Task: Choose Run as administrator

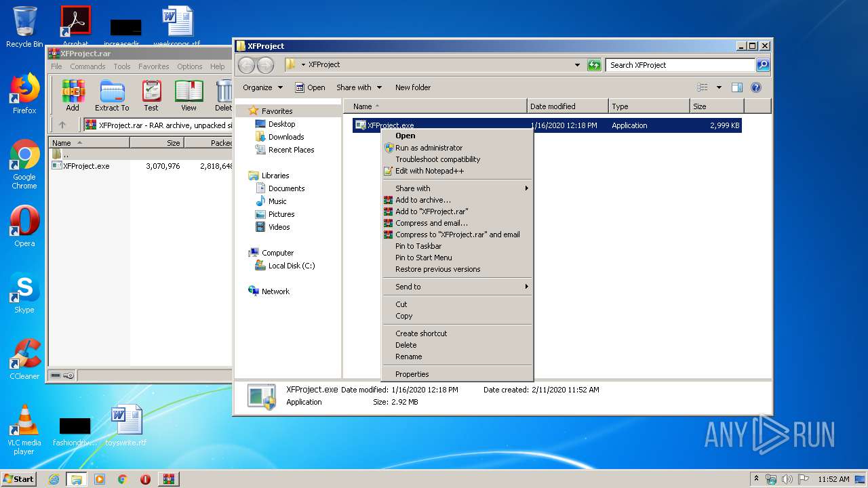Action: (x=457, y=148)
